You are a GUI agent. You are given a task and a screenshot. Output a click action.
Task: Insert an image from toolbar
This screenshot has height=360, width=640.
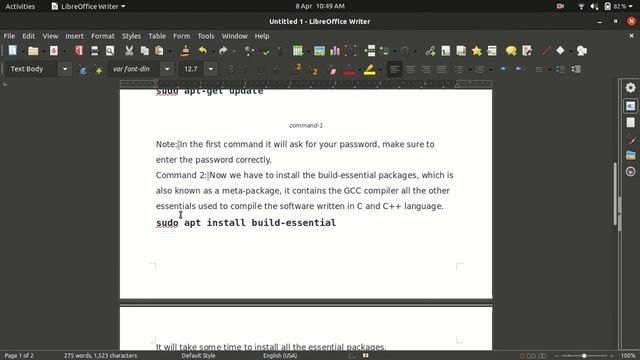319,51
